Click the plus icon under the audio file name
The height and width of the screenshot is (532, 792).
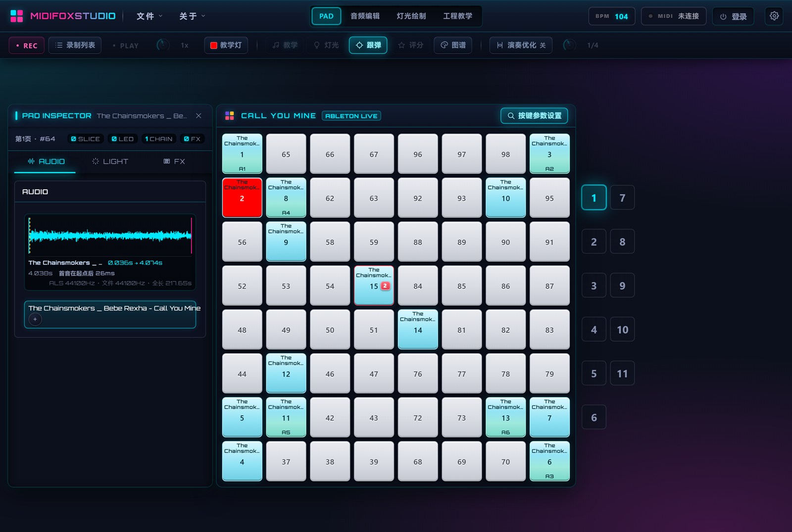click(35, 319)
